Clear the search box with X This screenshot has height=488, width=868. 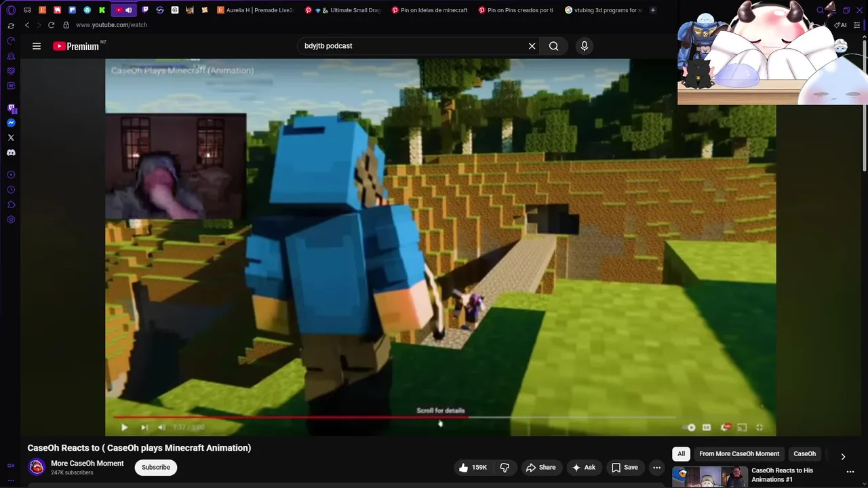tap(532, 46)
